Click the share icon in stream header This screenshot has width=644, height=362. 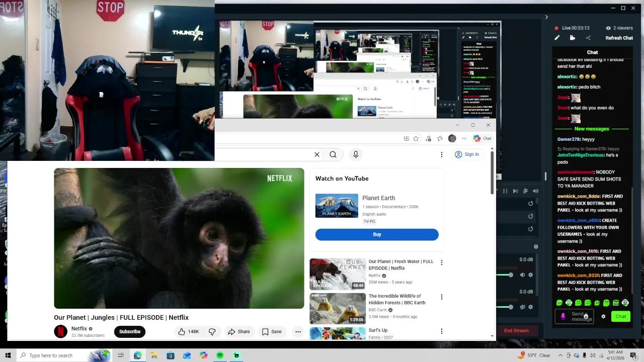588,38
